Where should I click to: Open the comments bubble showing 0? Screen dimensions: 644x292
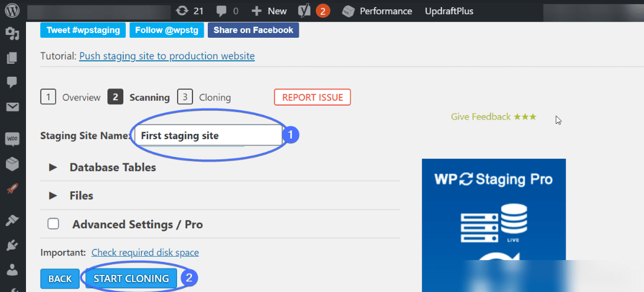(x=227, y=11)
